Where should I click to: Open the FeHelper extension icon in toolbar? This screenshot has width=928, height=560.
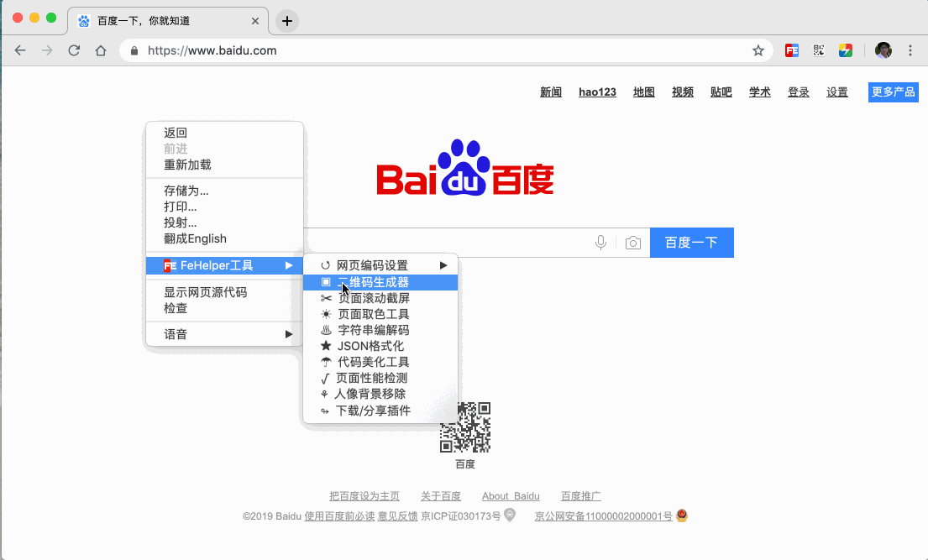point(791,50)
